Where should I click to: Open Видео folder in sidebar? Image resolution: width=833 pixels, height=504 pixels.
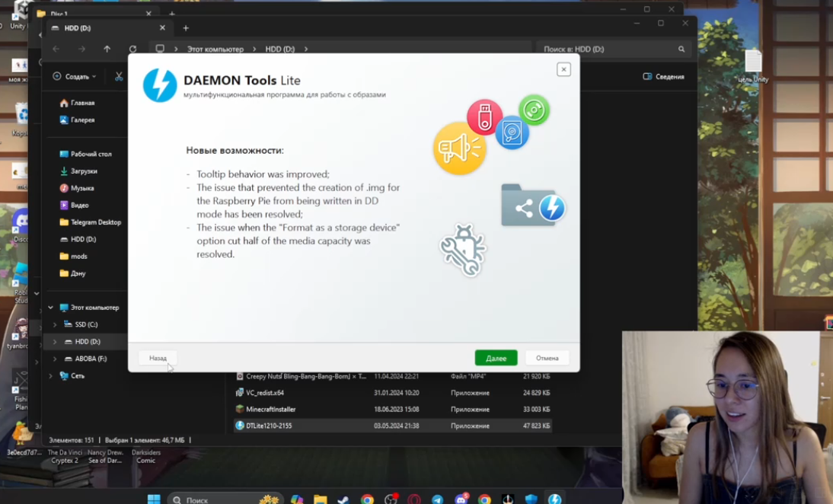pos(75,205)
